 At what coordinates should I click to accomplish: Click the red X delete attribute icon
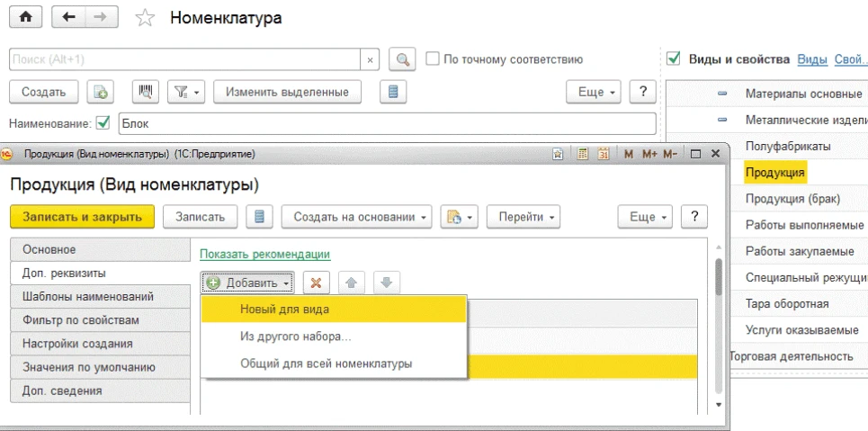(x=315, y=283)
